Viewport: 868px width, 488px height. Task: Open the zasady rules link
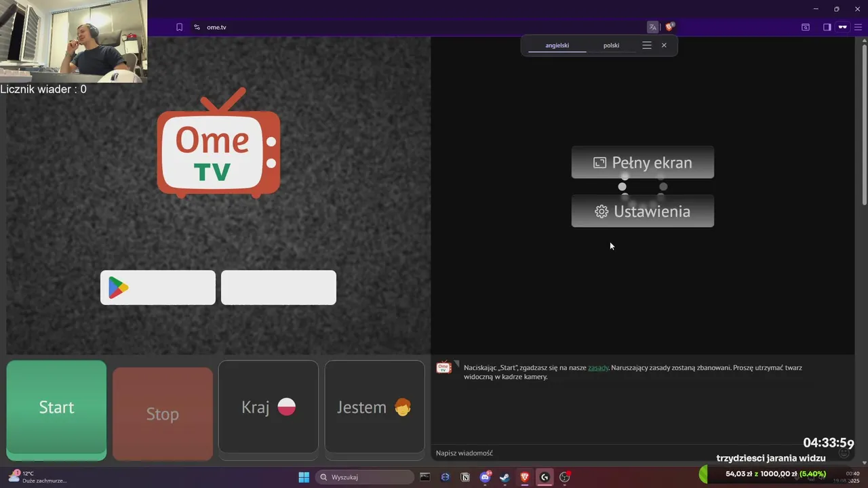(x=598, y=367)
